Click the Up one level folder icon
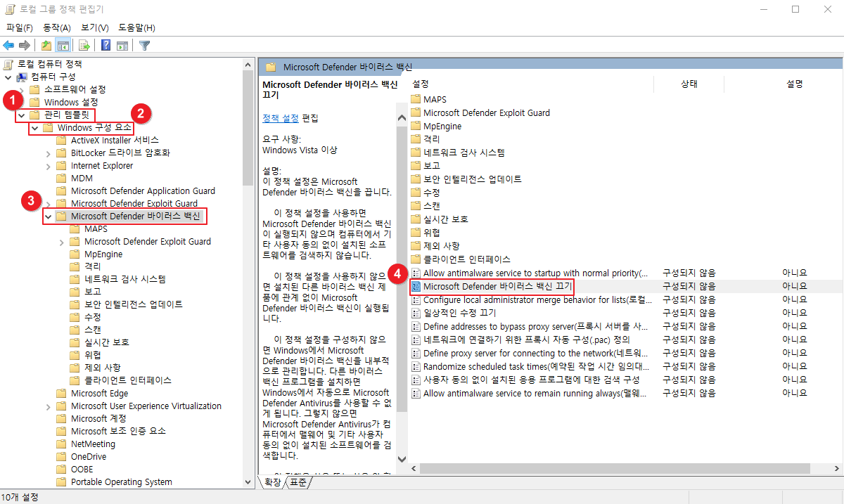The width and height of the screenshot is (844, 504). coord(46,45)
